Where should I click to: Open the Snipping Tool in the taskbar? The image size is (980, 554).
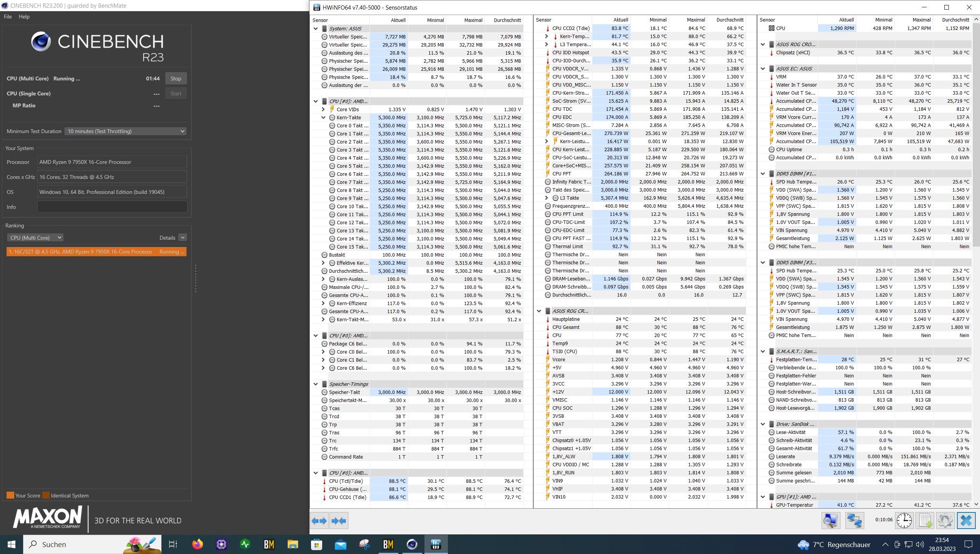click(364, 544)
